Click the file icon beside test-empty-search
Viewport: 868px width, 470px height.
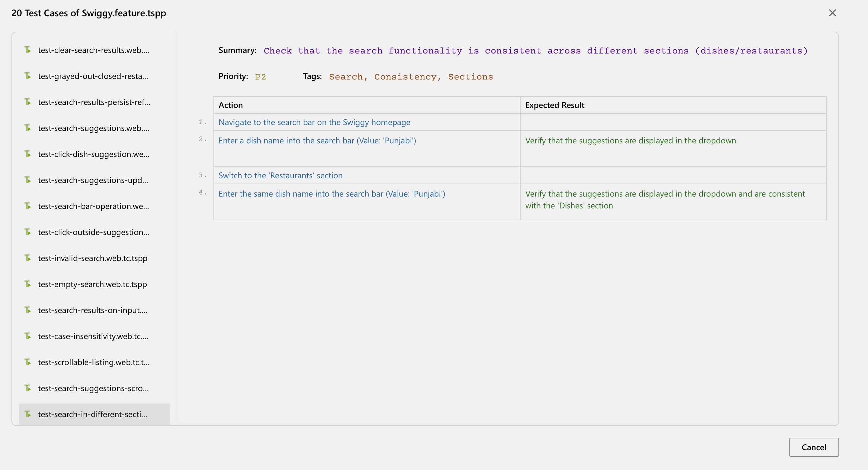[x=27, y=284]
